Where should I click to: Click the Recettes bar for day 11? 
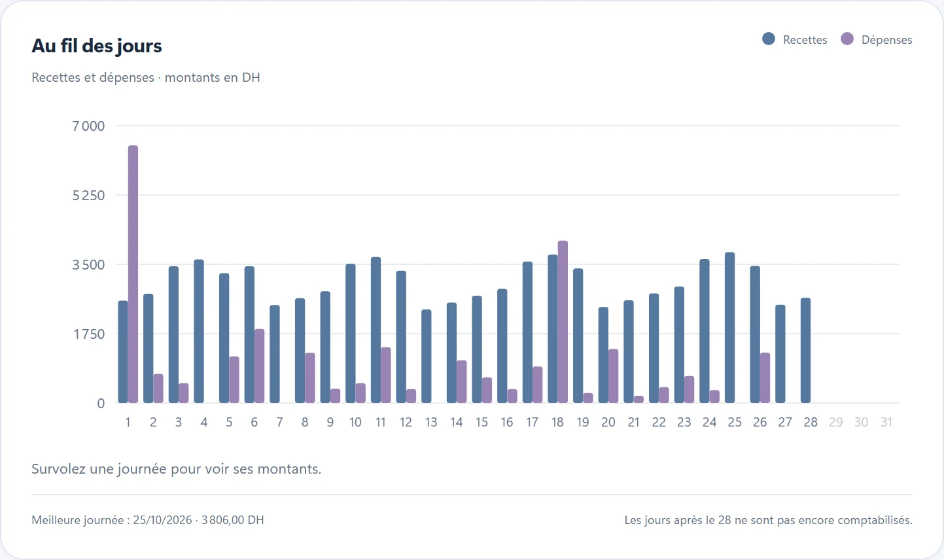[x=376, y=330]
